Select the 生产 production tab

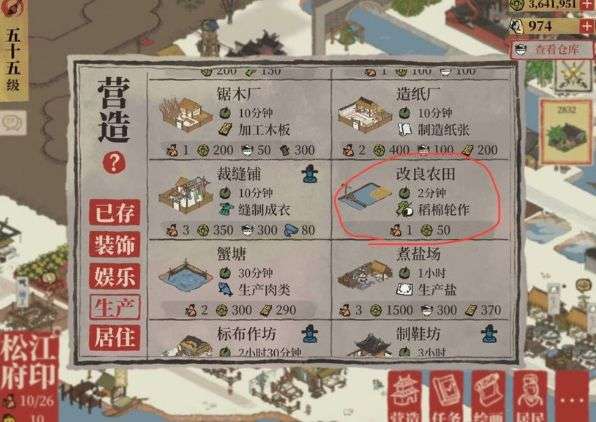coord(114,307)
